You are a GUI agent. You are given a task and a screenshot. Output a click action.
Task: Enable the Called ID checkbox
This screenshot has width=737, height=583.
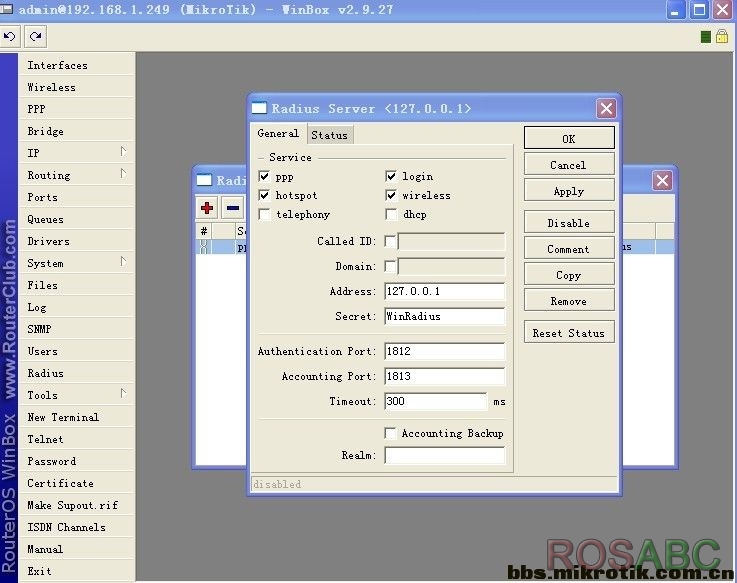tap(390, 241)
